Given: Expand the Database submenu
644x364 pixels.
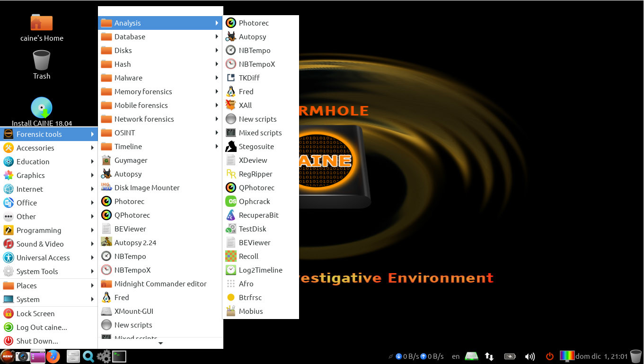Looking at the screenshot, I should point(129,36).
